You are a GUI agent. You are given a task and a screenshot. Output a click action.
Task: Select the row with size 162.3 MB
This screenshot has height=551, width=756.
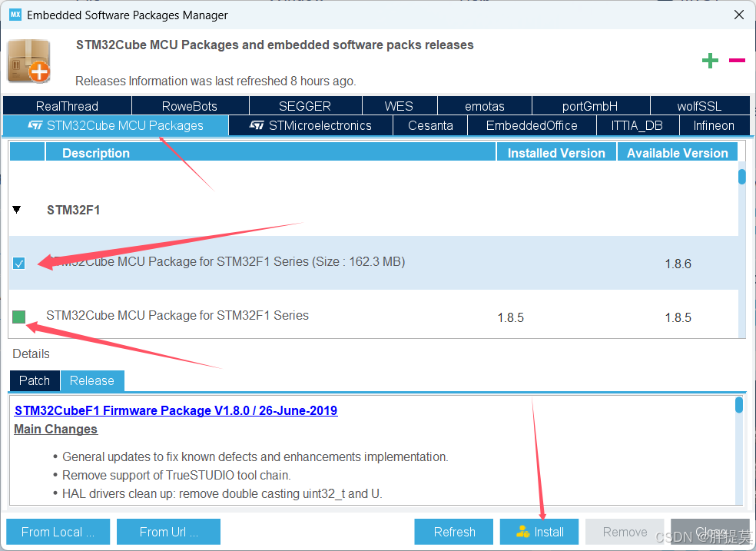click(x=373, y=263)
